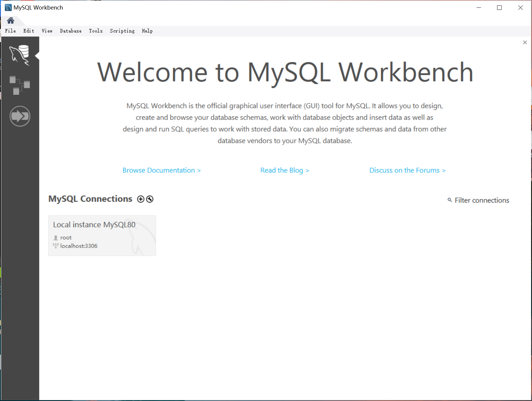Open the Help menu
532x401 pixels.
147,31
